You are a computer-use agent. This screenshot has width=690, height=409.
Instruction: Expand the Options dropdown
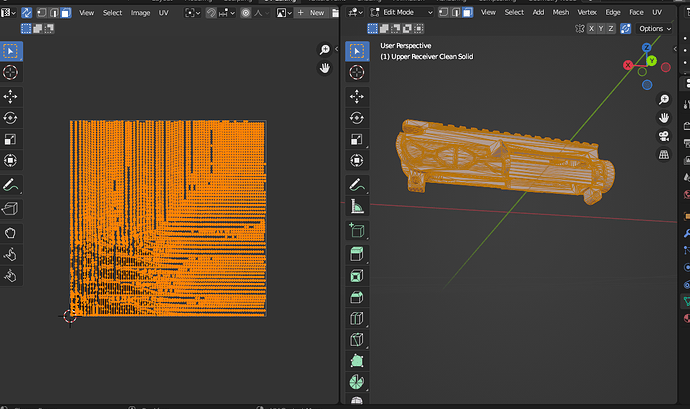pos(654,29)
